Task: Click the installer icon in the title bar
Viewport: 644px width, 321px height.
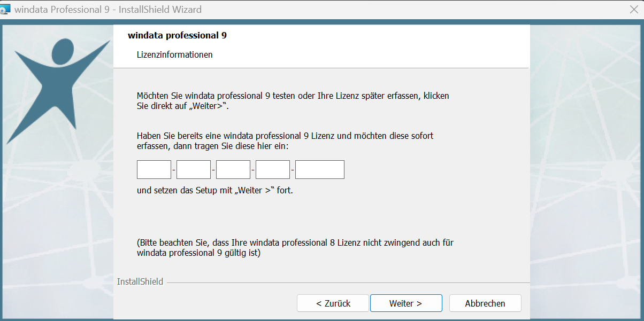Action: click(5, 10)
